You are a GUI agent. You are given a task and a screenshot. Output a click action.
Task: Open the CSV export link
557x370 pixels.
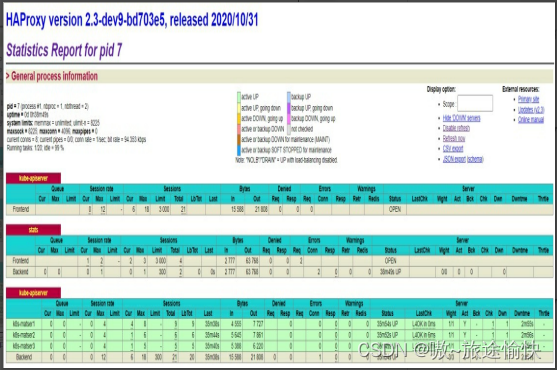453,149
